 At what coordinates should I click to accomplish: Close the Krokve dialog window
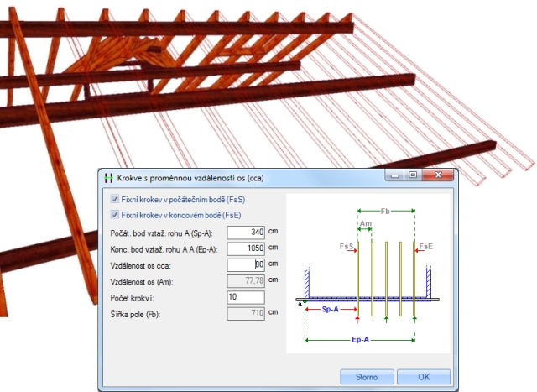[x=438, y=175]
